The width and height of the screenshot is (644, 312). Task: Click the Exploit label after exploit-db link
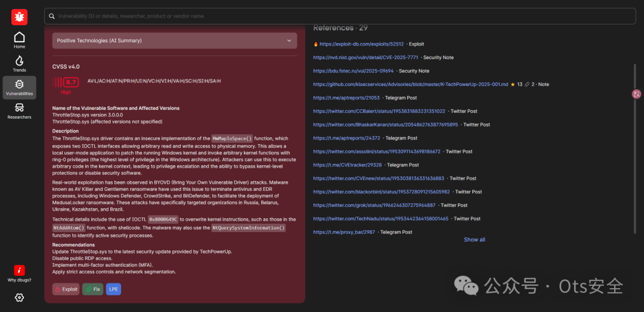pyautogui.click(x=416, y=44)
